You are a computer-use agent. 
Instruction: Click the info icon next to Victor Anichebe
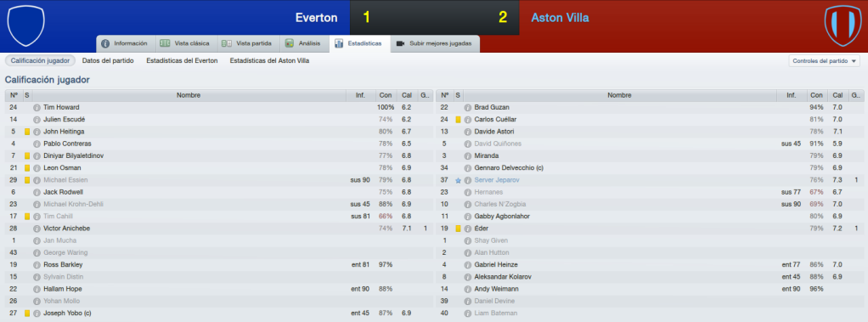click(37, 229)
